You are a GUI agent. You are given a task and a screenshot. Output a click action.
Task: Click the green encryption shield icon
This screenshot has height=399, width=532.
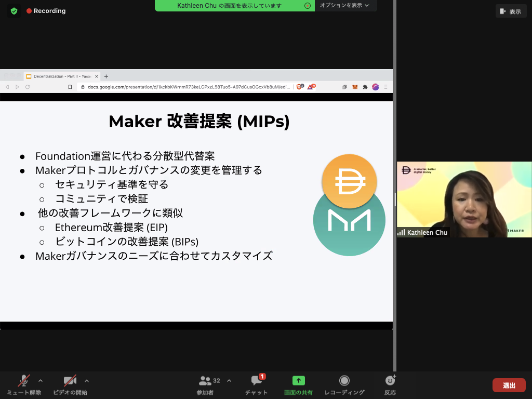coord(14,11)
